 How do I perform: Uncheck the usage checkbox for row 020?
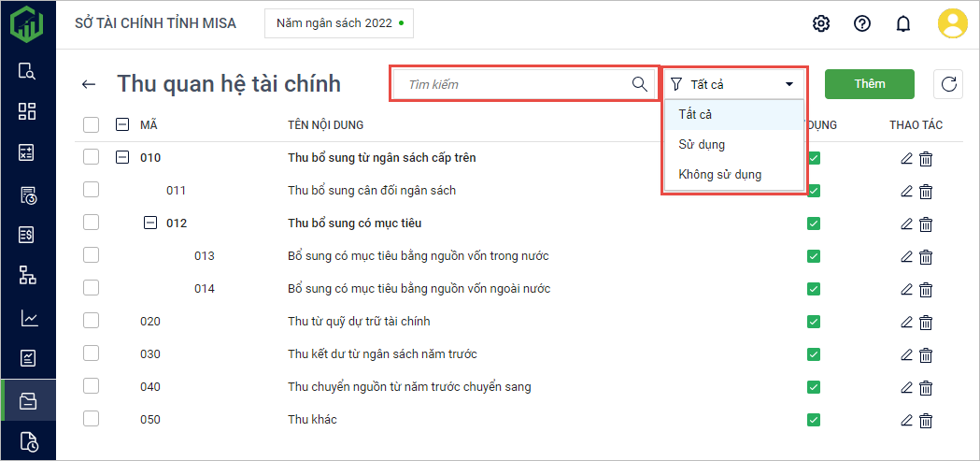click(x=813, y=322)
